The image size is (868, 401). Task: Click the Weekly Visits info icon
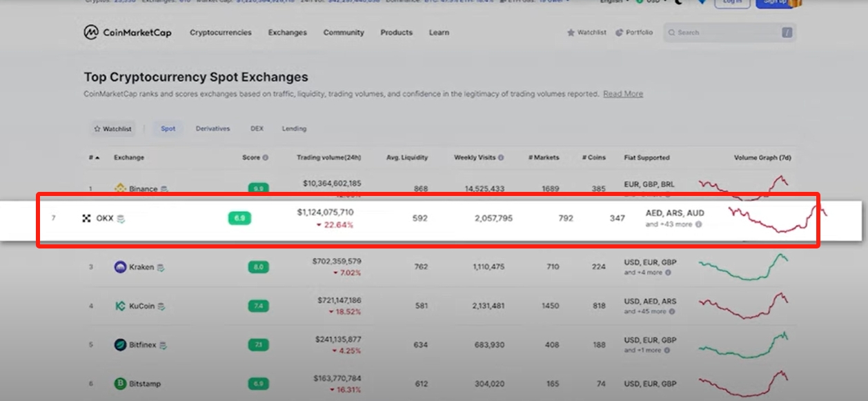click(x=501, y=157)
